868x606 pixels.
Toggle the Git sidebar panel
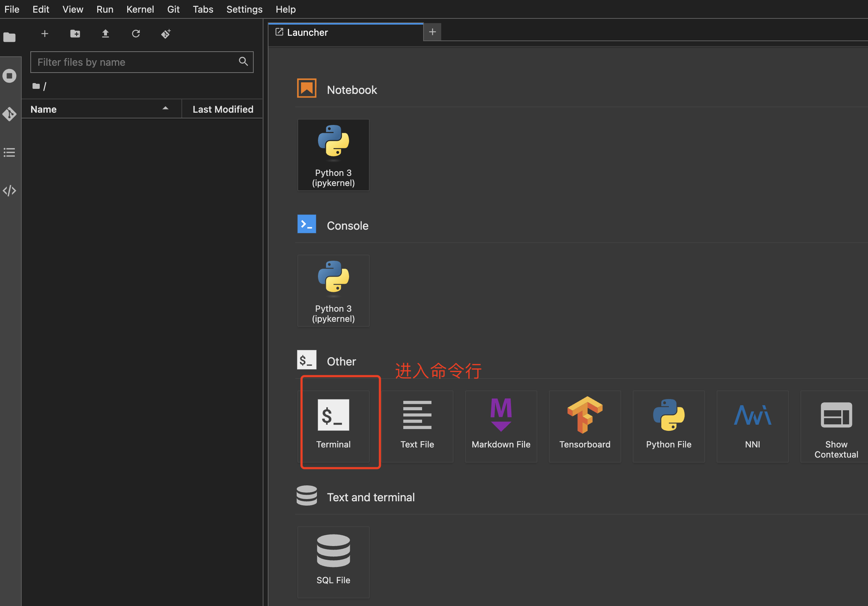click(x=10, y=114)
